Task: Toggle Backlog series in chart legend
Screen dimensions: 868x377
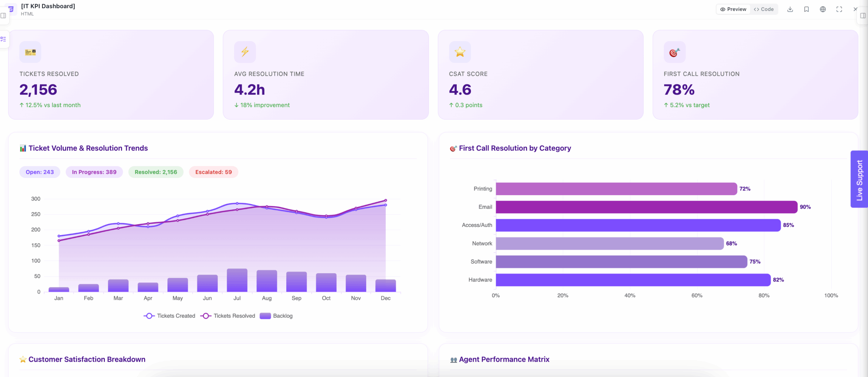Action: point(276,316)
